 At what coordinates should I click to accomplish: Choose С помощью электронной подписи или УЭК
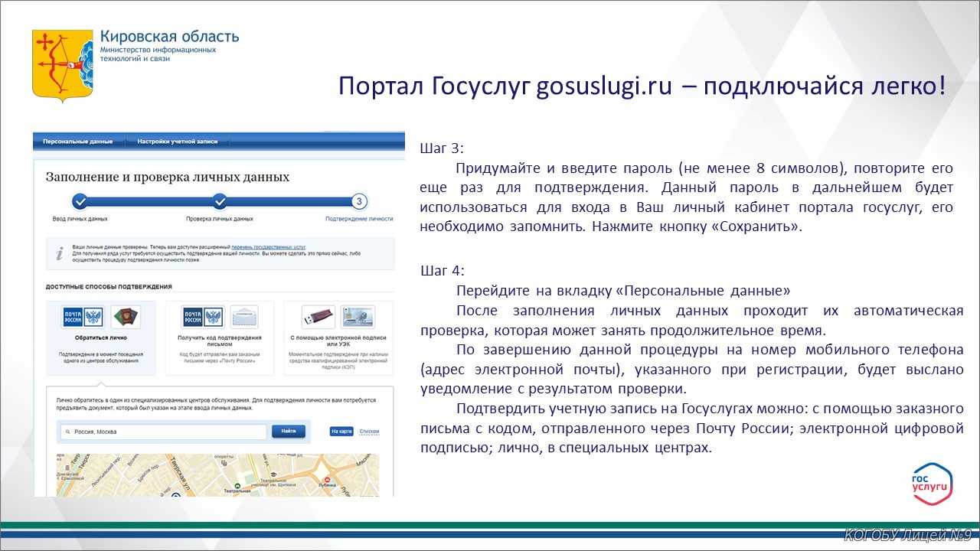(x=338, y=337)
